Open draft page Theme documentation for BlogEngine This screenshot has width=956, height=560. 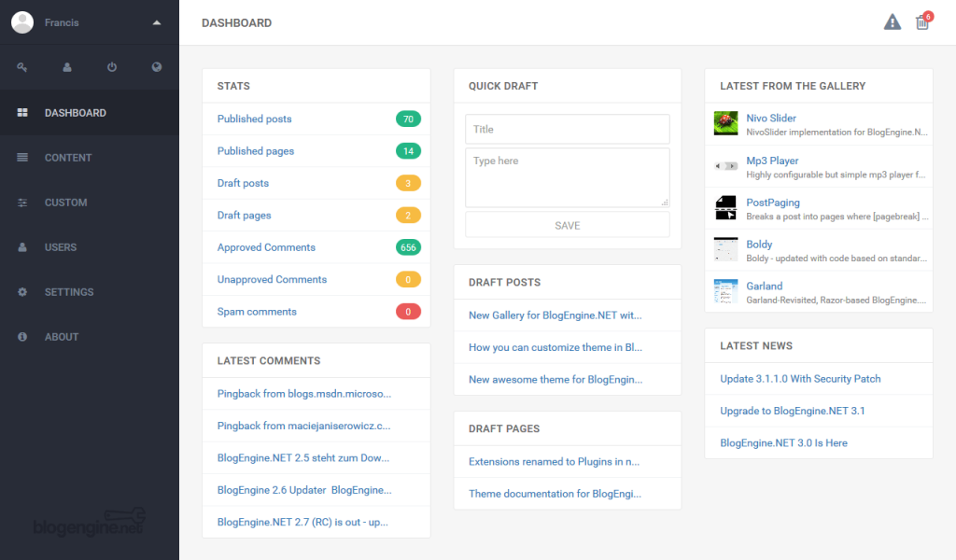click(x=555, y=494)
